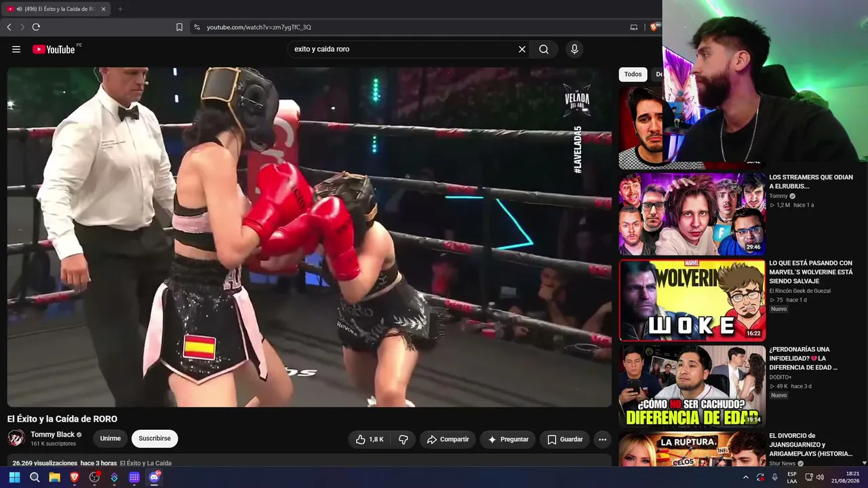Image resolution: width=868 pixels, height=488 pixels.
Task: Switch the ESP LAA keyboard language
Action: pyautogui.click(x=792, y=477)
